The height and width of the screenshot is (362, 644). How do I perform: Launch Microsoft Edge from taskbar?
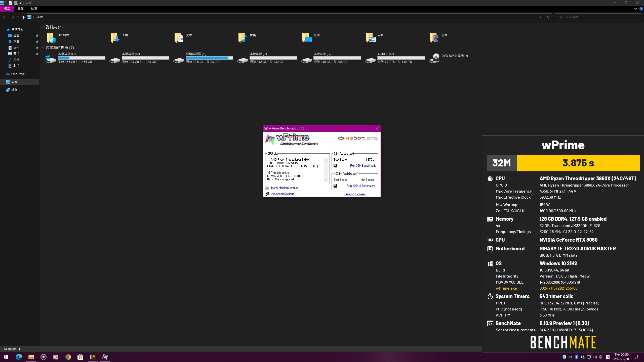pos(19,357)
